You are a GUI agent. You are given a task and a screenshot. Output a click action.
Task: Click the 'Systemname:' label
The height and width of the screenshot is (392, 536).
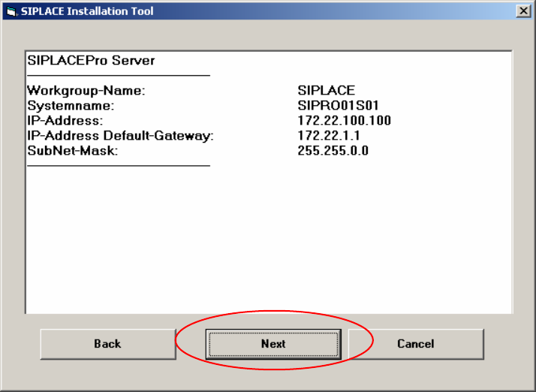coord(71,106)
